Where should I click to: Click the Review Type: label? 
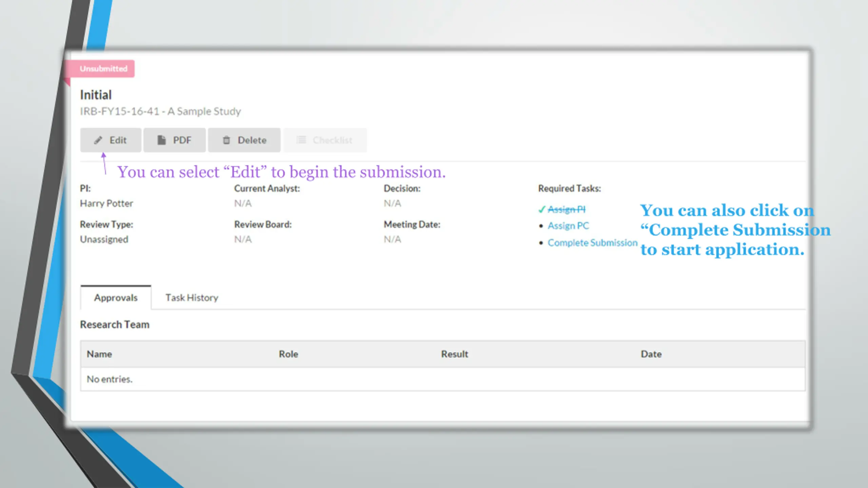click(x=106, y=224)
